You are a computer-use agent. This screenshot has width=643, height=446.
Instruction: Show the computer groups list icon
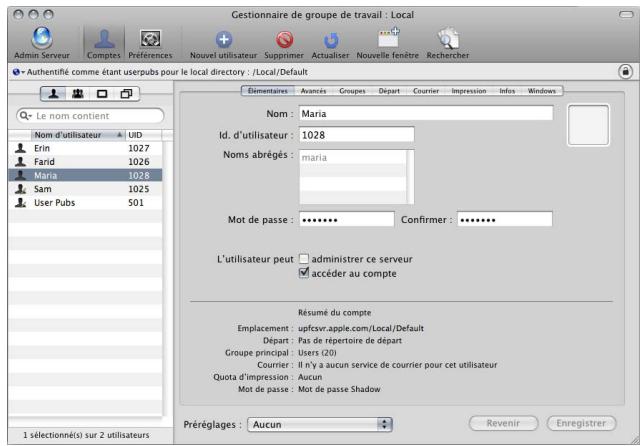pos(126,94)
